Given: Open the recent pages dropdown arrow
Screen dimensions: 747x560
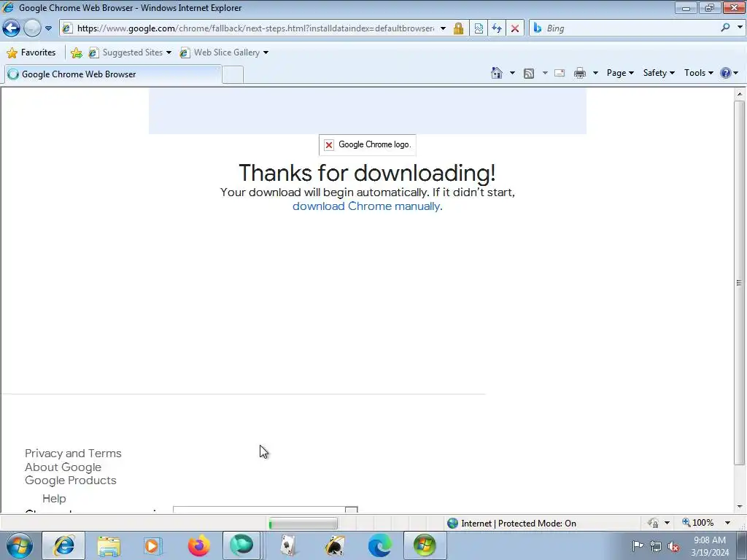Looking at the screenshot, I should (48, 28).
